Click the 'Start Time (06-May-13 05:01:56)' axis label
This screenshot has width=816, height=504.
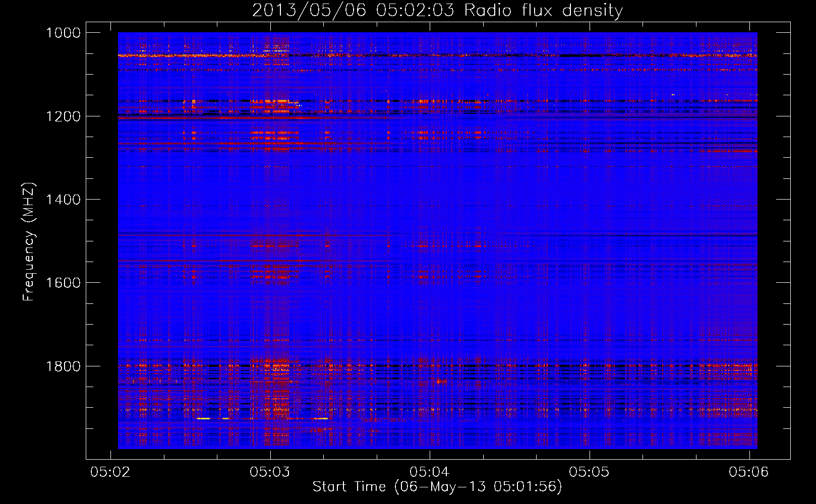pyautogui.click(x=437, y=486)
